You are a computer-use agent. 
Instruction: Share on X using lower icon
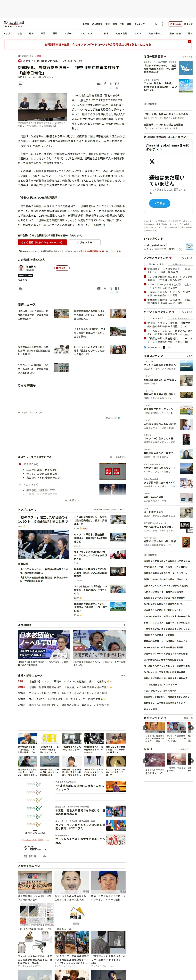pyautogui.click(x=111, y=288)
